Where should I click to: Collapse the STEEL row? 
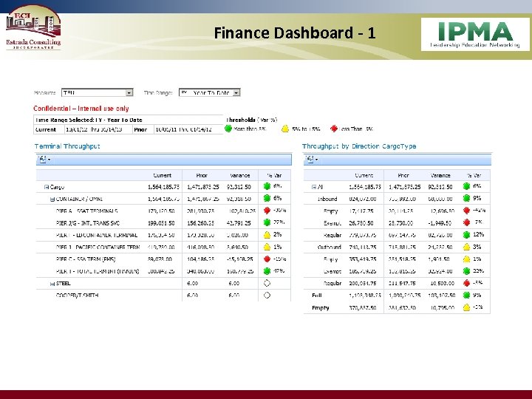click(52, 284)
